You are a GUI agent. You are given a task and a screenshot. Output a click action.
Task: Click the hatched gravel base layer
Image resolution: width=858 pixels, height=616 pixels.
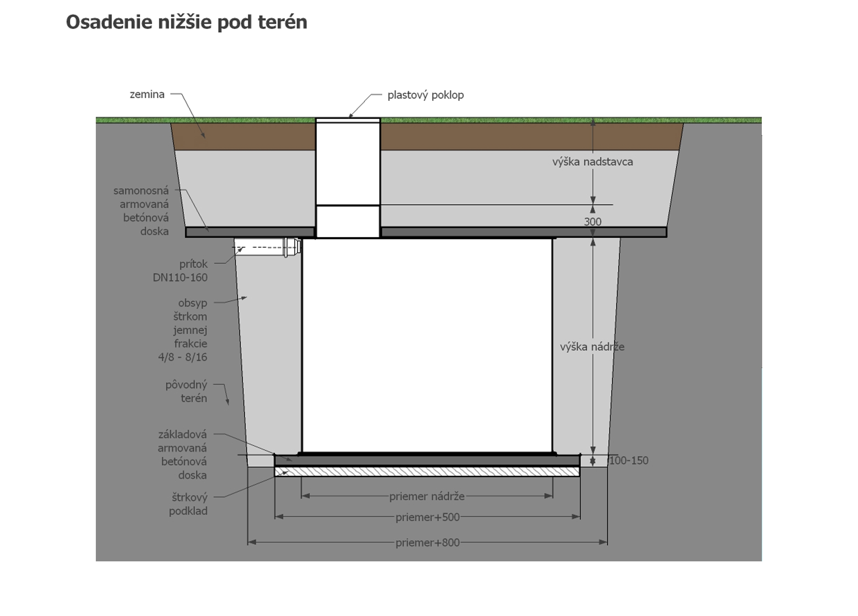427,471
